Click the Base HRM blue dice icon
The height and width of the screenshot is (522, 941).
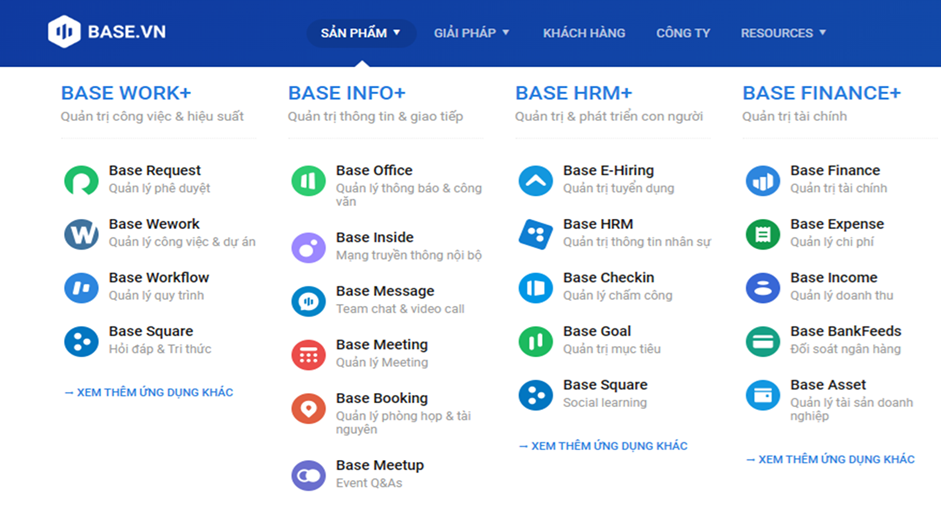(536, 234)
